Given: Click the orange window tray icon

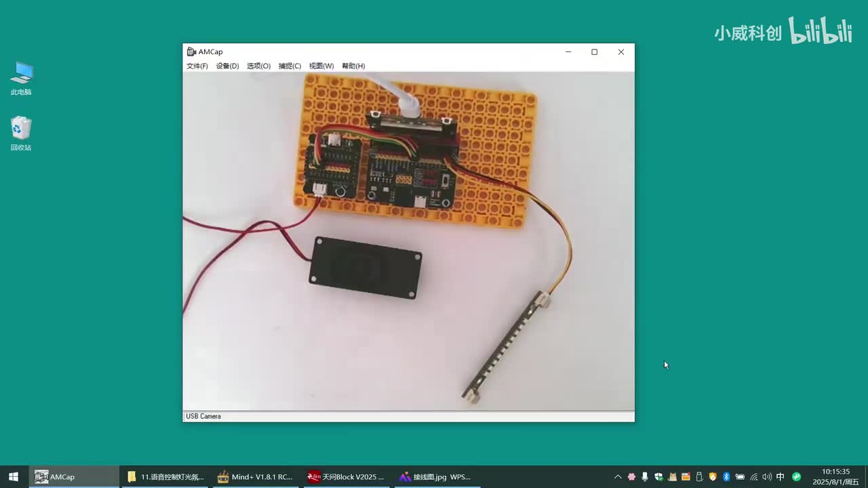Looking at the screenshot, I should pyautogui.click(x=686, y=476).
